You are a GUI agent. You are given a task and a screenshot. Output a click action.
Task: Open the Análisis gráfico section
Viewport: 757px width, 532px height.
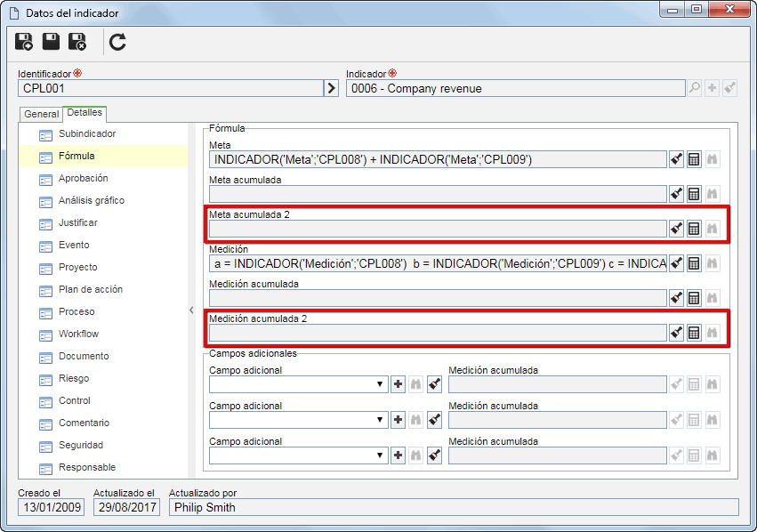pos(92,200)
